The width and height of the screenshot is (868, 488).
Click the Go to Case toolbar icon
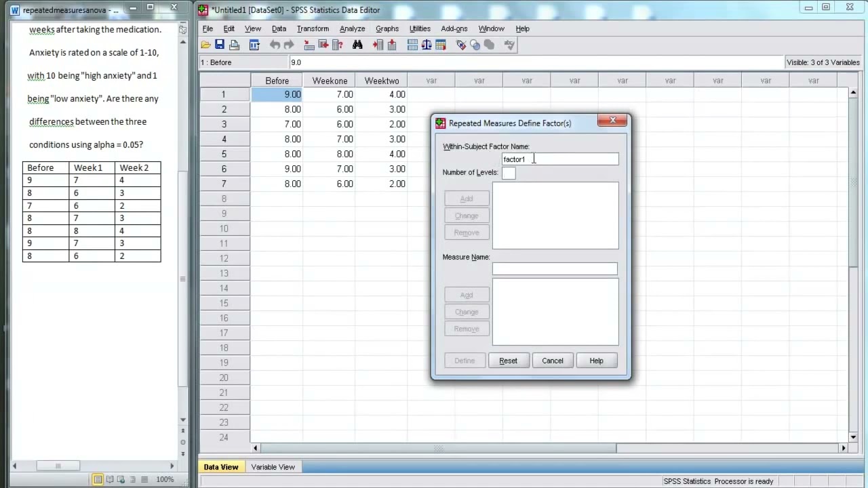309,45
